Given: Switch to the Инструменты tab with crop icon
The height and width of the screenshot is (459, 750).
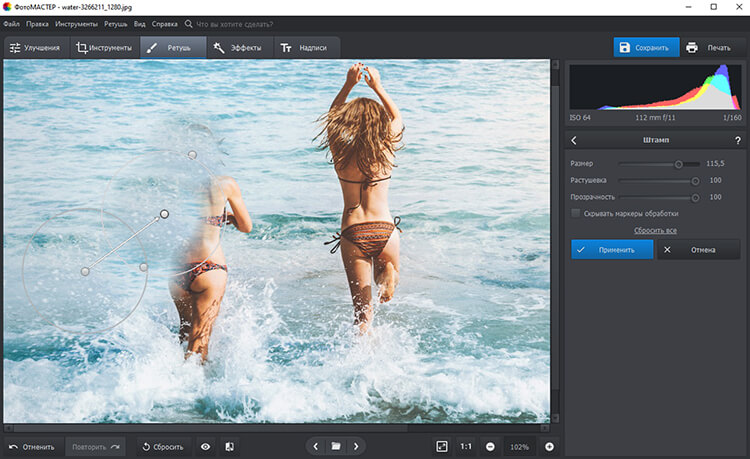Looking at the screenshot, I should 104,48.
